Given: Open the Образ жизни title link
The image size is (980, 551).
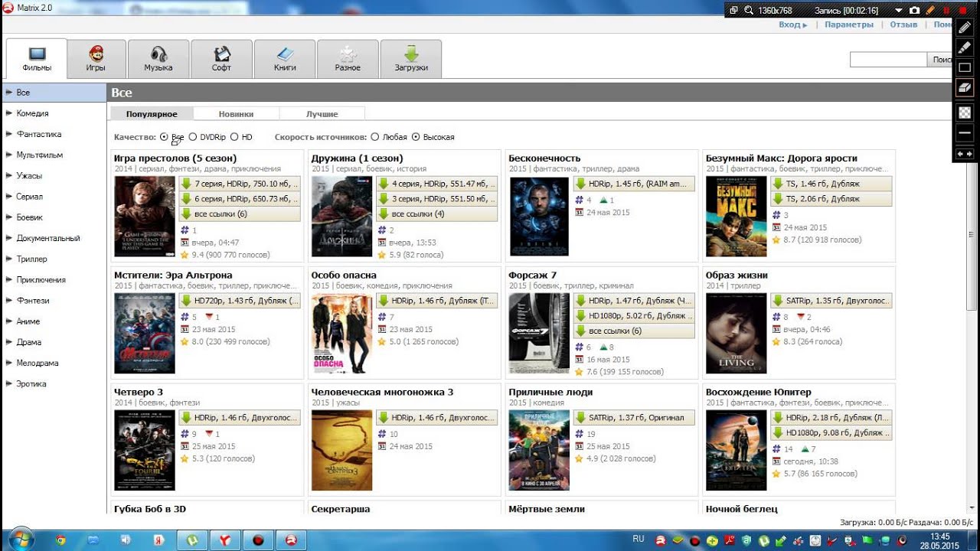Looking at the screenshot, I should [x=737, y=275].
